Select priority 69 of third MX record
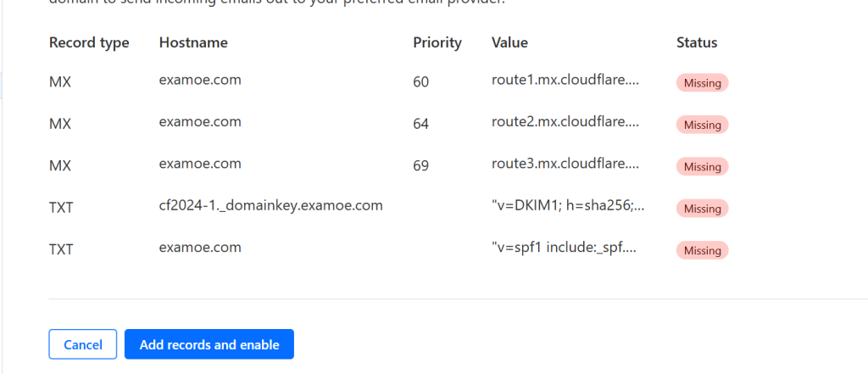 pyautogui.click(x=420, y=165)
